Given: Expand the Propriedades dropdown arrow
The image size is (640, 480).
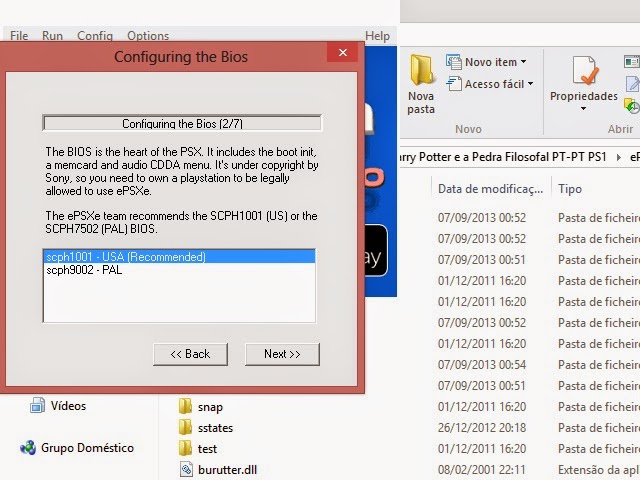Looking at the screenshot, I should [x=583, y=109].
